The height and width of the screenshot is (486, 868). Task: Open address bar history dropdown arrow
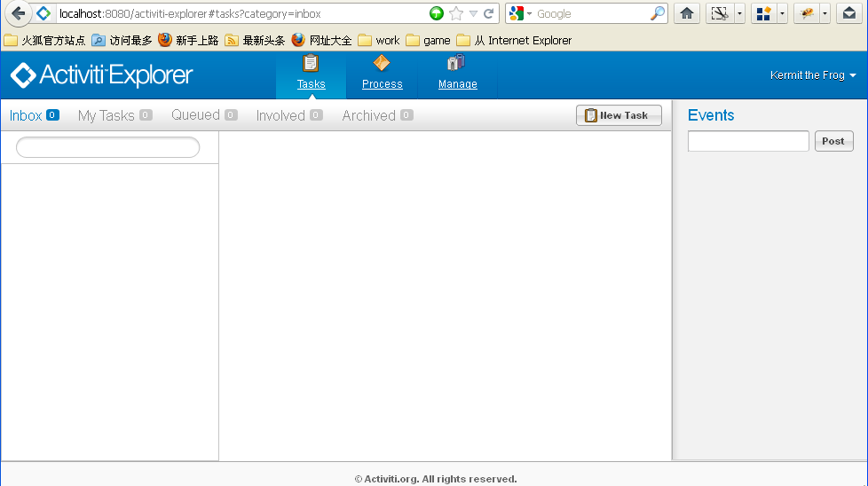pos(473,14)
